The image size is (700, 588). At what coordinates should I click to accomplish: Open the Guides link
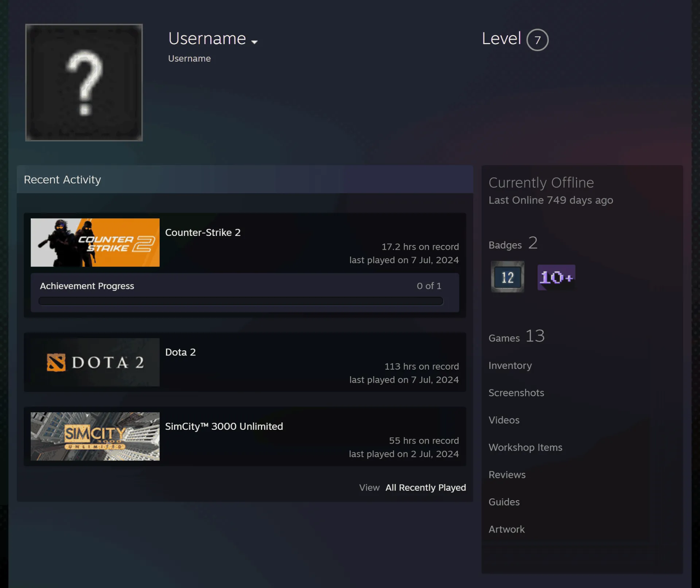(x=504, y=502)
